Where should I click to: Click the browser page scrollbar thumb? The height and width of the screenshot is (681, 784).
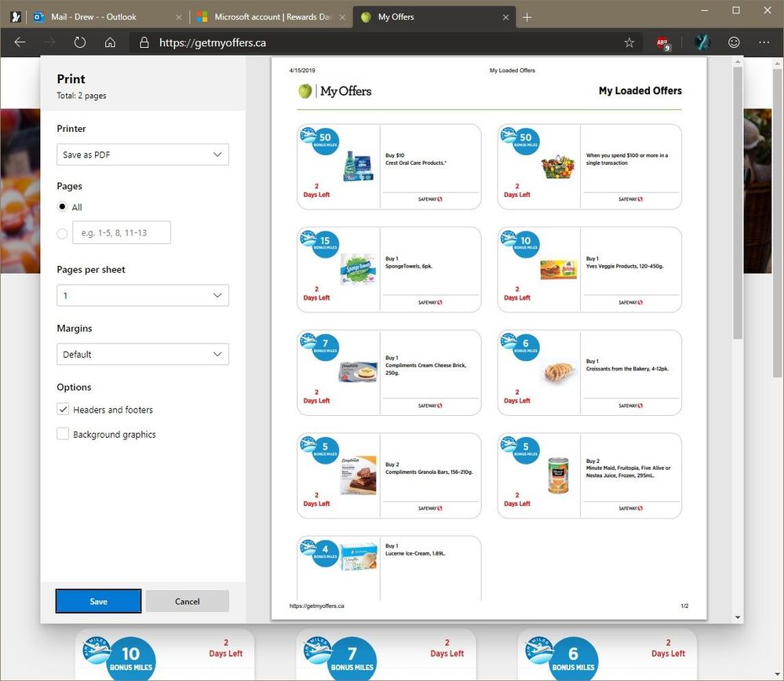[778, 223]
